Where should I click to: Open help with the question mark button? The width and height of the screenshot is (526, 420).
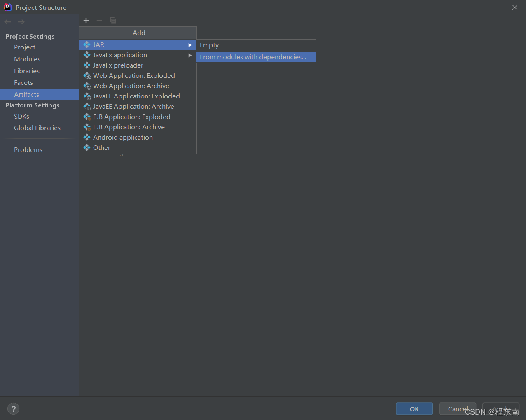pyautogui.click(x=14, y=409)
